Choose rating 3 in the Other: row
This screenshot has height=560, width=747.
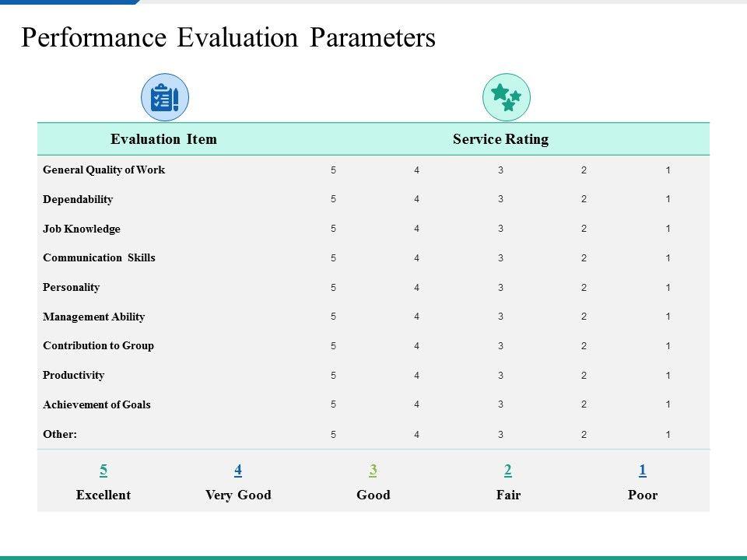click(x=500, y=434)
